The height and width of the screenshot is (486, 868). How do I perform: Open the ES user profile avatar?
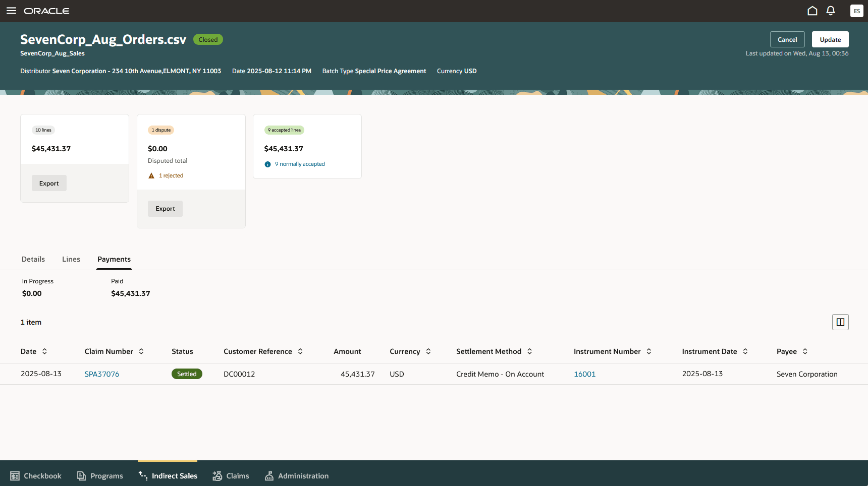[856, 11]
